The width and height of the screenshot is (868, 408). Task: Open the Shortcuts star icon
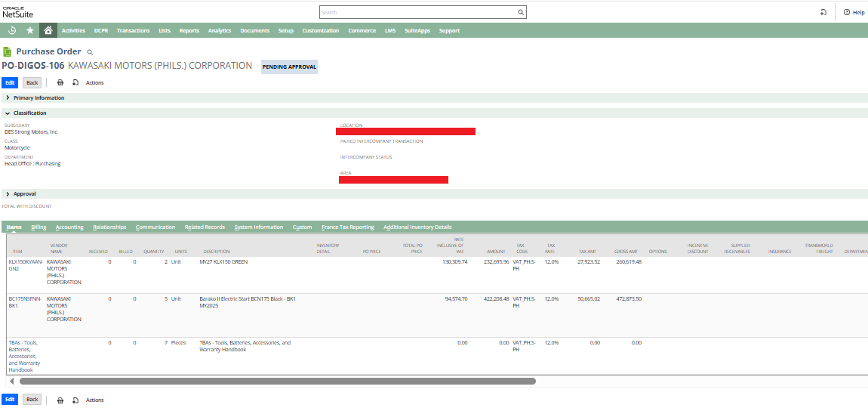tap(30, 30)
